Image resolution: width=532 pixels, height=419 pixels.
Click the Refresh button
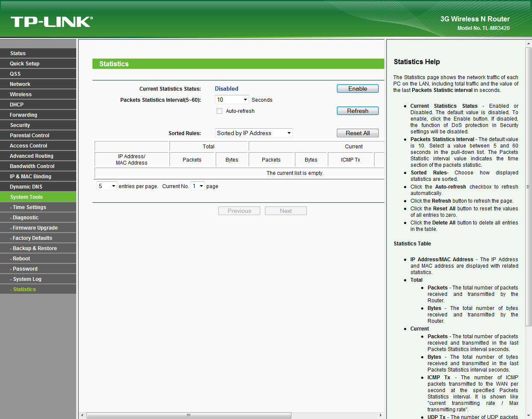click(357, 111)
